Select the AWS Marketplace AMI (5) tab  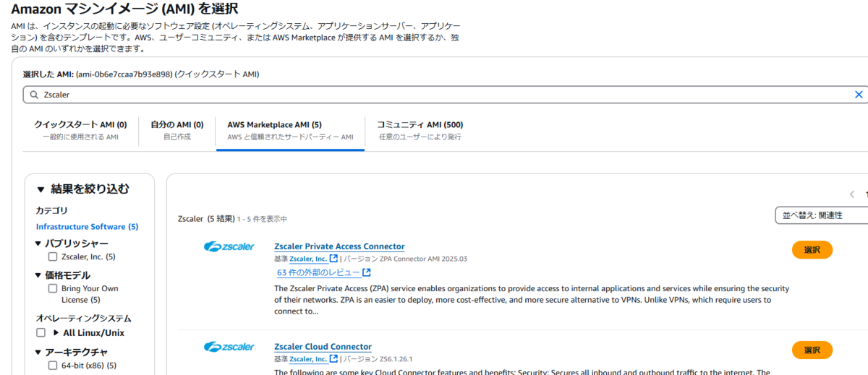[x=290, y=130]
